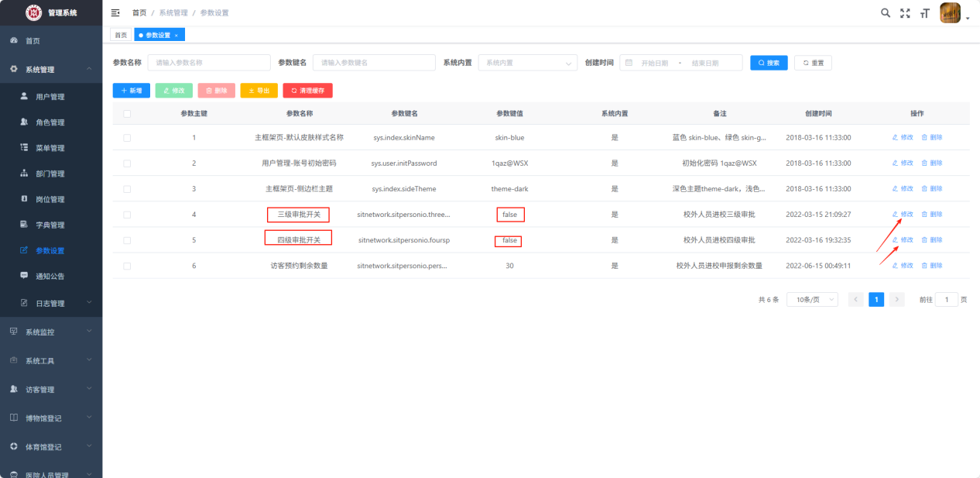Click the 参数名称 input field
This screenshot has height=478, width=980.
[x=210, y=63]
